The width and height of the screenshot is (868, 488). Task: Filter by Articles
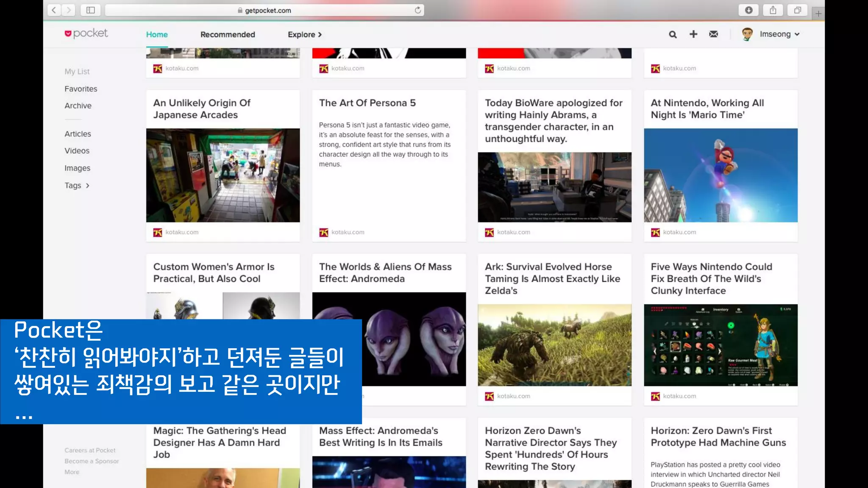point(78,134)
